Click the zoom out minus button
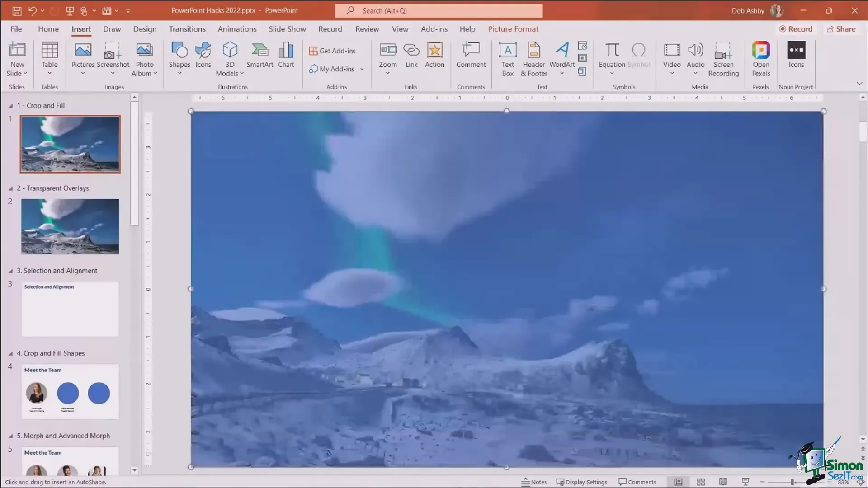 (x=762, y=482)
